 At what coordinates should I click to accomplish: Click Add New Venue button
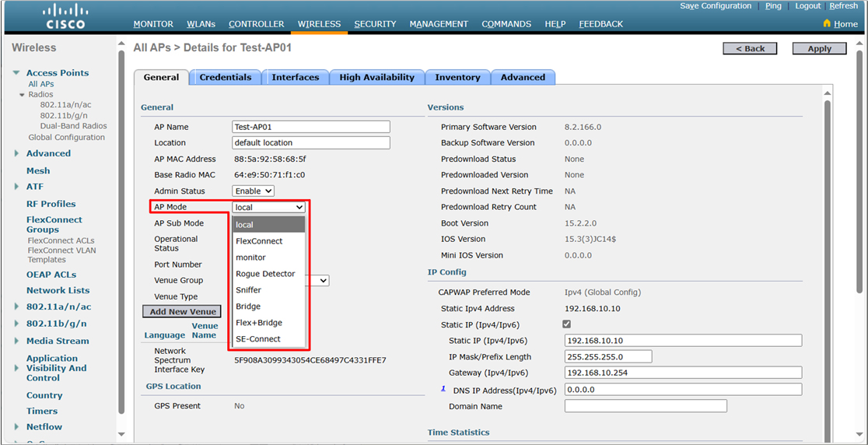point(183,312)
